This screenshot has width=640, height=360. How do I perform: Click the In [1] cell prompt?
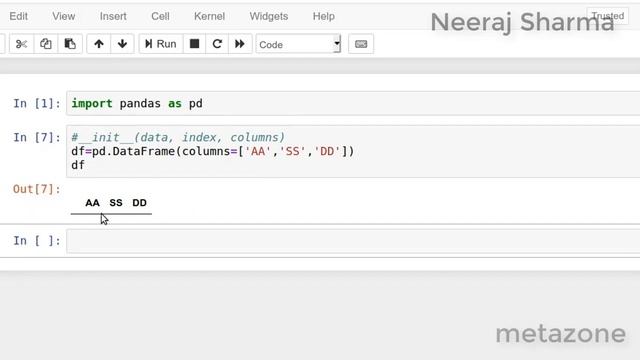pos(37,104)
